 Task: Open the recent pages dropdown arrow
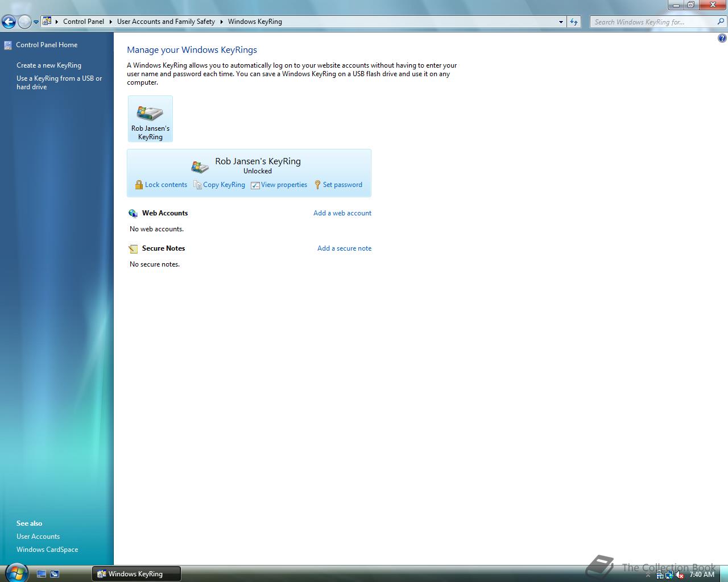click(36, 22)
